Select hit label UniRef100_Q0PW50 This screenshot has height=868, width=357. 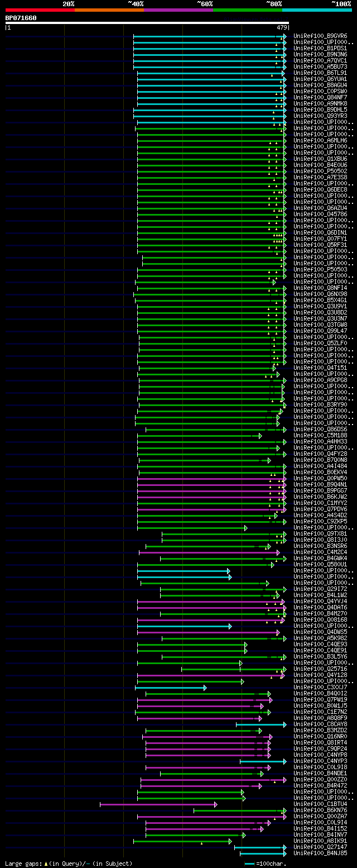coord(320,478)
